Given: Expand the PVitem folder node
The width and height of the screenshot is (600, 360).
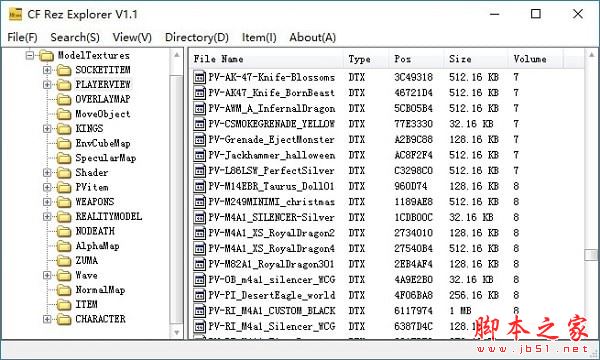Looking at the screenshot, I should point(47,187).
